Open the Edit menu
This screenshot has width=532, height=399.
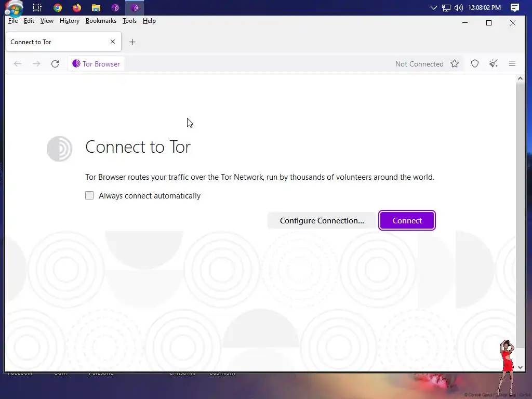pyautogui.click(x=29, y=21)
